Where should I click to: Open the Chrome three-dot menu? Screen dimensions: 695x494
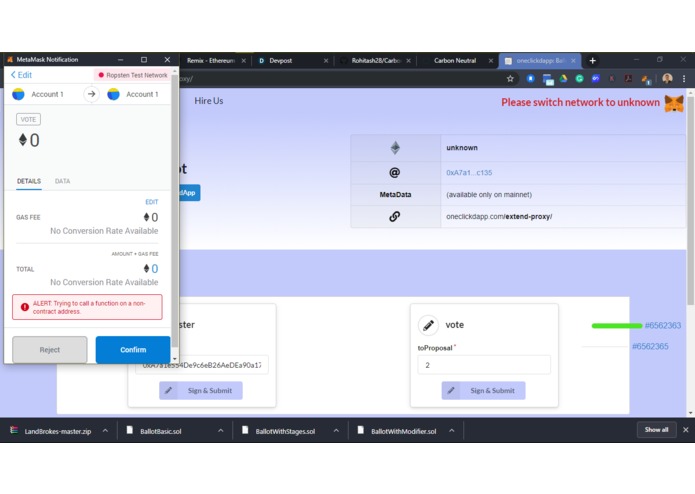[x=684, y=79]
